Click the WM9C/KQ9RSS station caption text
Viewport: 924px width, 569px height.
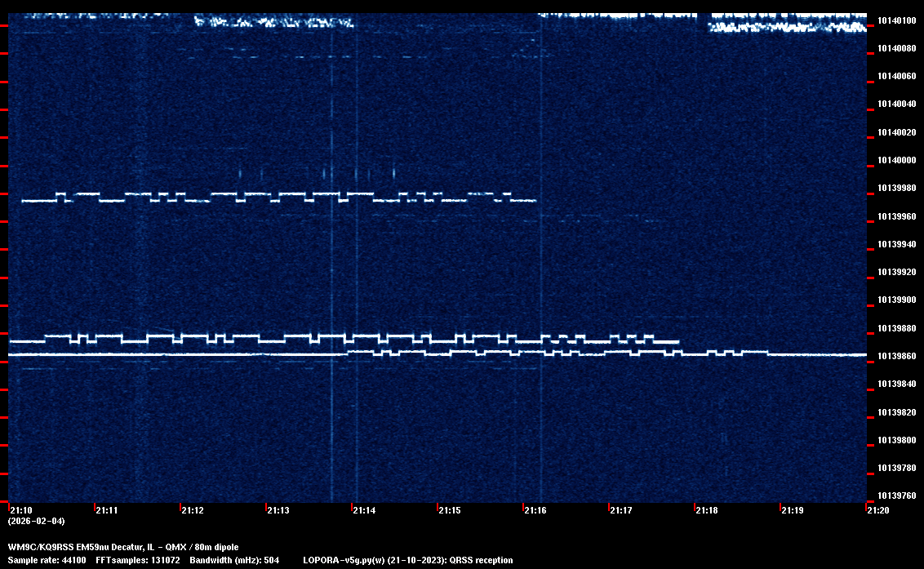pos(123,546)
